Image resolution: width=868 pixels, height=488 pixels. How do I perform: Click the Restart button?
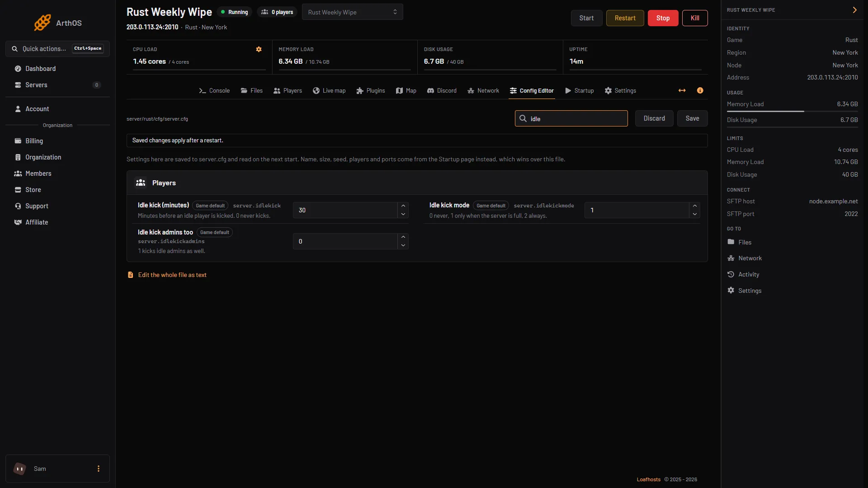click(625, 18)
